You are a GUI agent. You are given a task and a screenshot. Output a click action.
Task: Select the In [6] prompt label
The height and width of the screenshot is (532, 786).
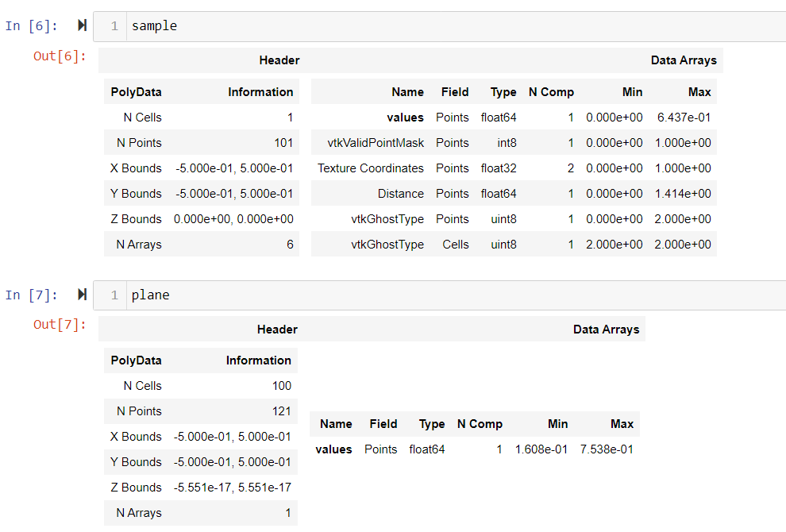pyautogui.click(x=31, y=25)
